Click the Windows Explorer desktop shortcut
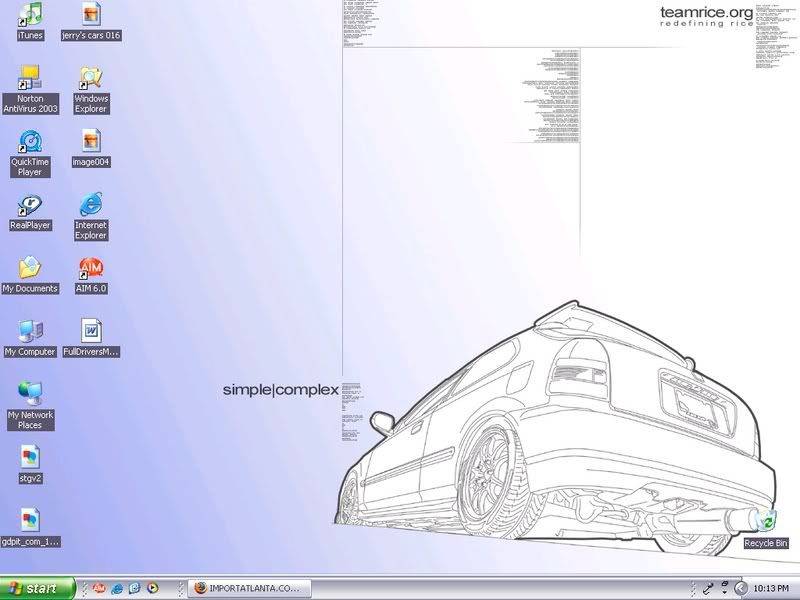800x600 pixels. point(91,81)
